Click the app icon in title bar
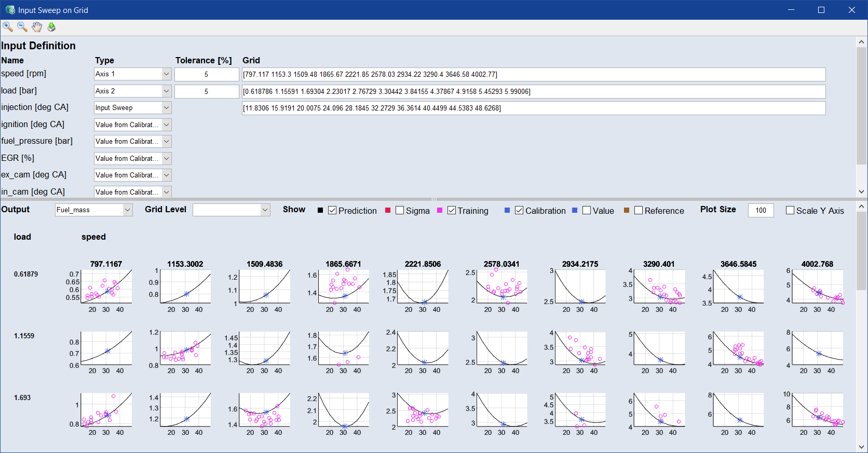The image size is (868, 453). pyautogui.click(x=10, y=10)
